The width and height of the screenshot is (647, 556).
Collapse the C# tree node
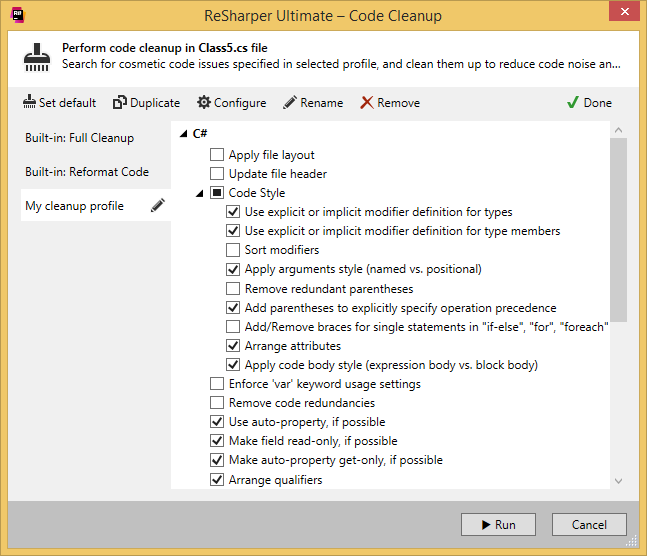pyautogui.click(x=184, y=134)
